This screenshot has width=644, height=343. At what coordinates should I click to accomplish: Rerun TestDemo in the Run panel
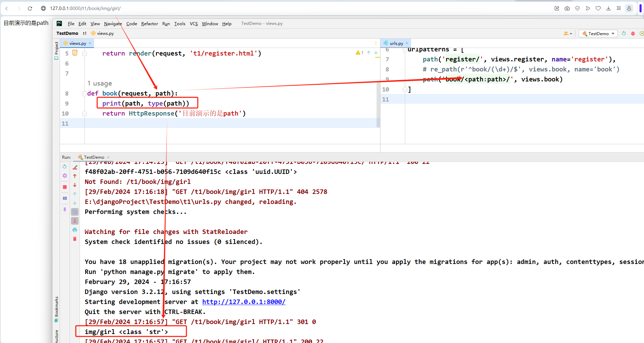click(64, 167)
